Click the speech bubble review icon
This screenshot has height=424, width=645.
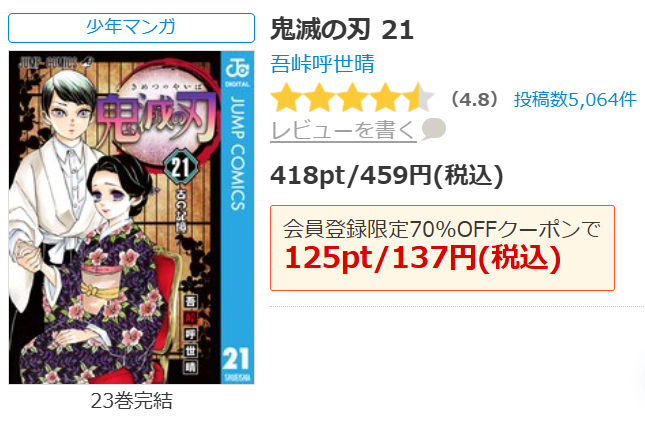433,129
